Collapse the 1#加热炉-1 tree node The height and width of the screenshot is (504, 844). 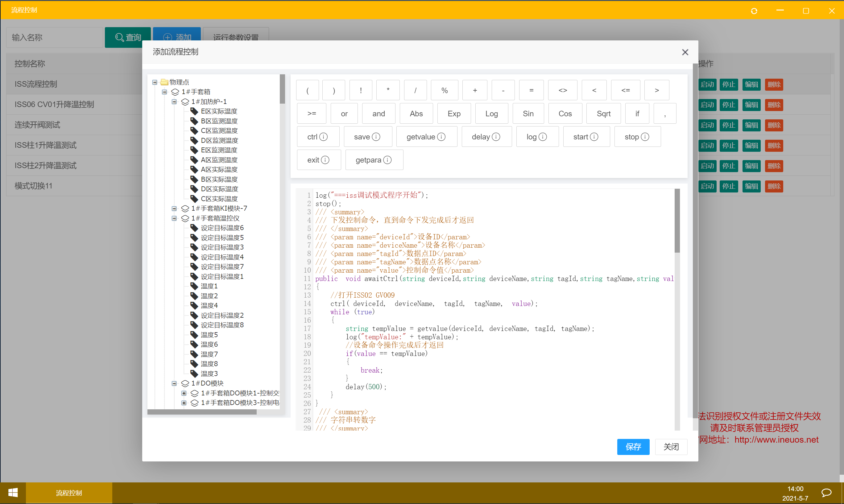click(174, 101)
